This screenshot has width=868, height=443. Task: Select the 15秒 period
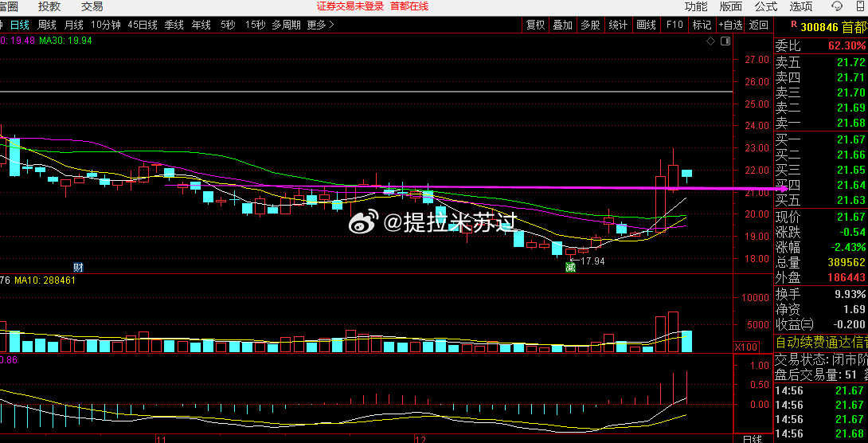click(255, 25)
